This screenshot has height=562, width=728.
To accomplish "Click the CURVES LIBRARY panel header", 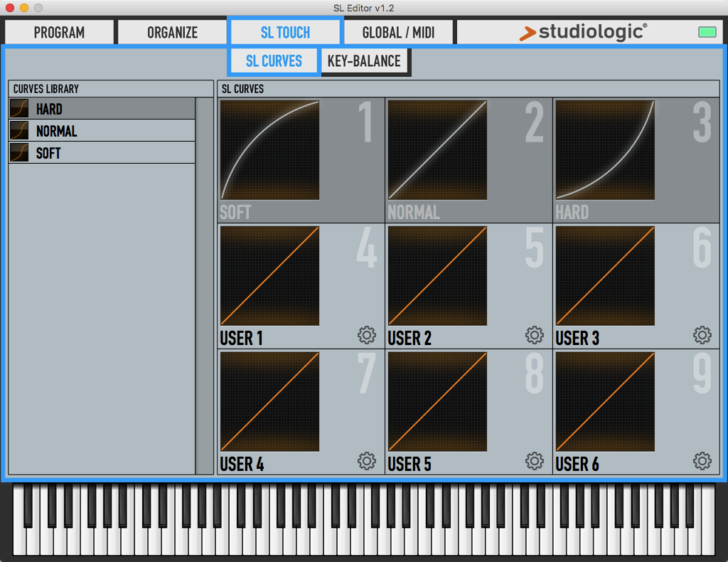I will tap(111, 89).
